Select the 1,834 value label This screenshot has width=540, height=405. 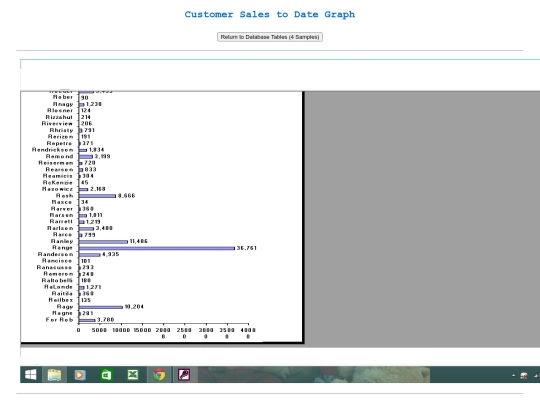pos(96,150)
